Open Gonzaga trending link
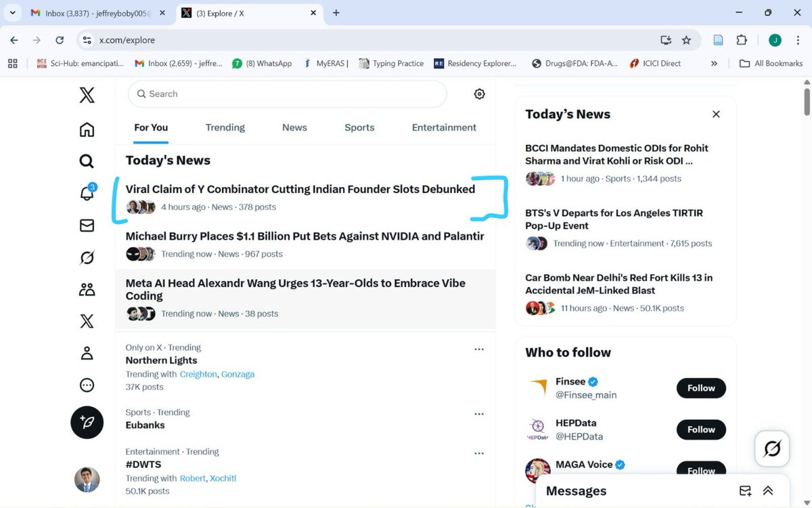 coord(238,374)
